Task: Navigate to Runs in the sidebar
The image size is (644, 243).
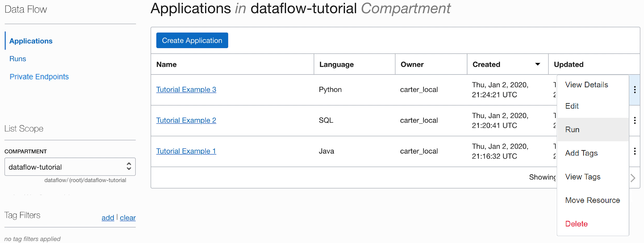Action: click(x=18, y=58)
